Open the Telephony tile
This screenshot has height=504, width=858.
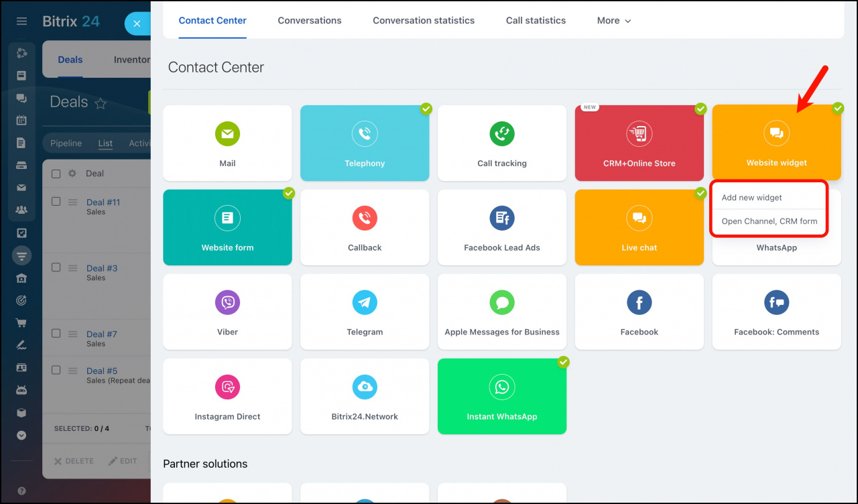[x=365, y=143]
